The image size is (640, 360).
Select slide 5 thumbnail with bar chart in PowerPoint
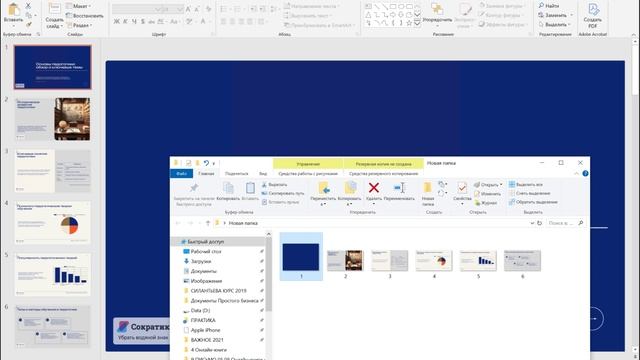pyautogui.click(x=53, y=274)
